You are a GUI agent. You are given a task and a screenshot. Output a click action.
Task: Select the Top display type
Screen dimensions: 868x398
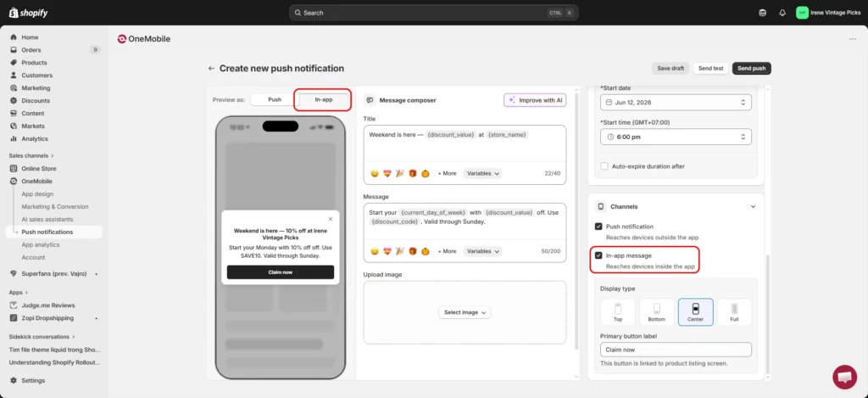[x=618, y=312]
